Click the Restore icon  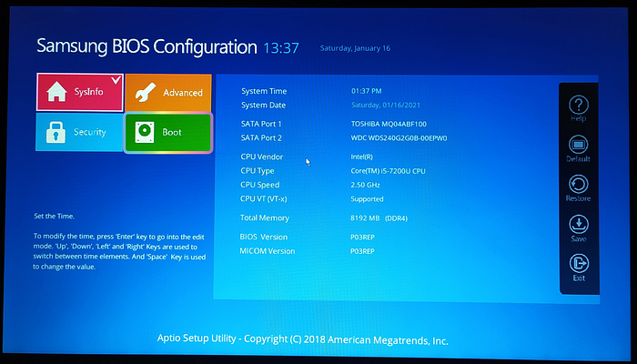click(x=579, y=185)
